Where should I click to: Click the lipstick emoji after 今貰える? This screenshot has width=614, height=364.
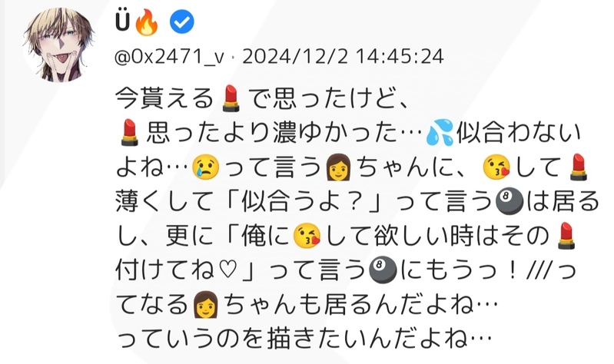click(231, 98)
